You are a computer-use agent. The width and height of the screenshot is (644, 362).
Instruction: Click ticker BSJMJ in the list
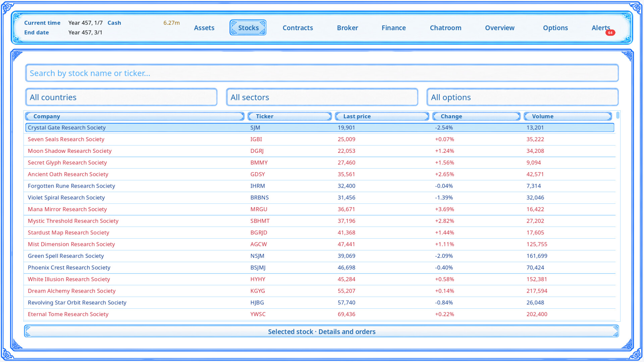pos(258,268)
